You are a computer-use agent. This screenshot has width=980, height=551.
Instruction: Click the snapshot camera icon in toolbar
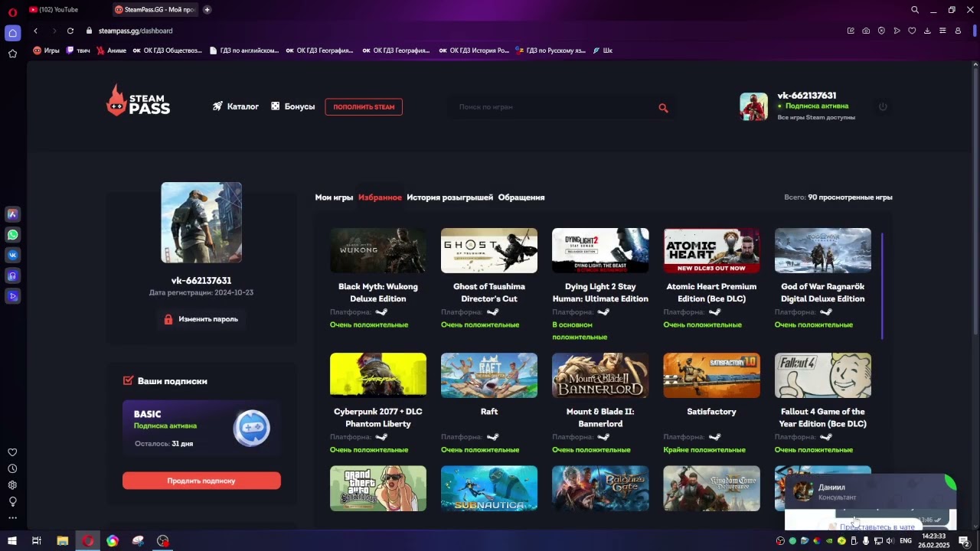(x=866, y=31)
